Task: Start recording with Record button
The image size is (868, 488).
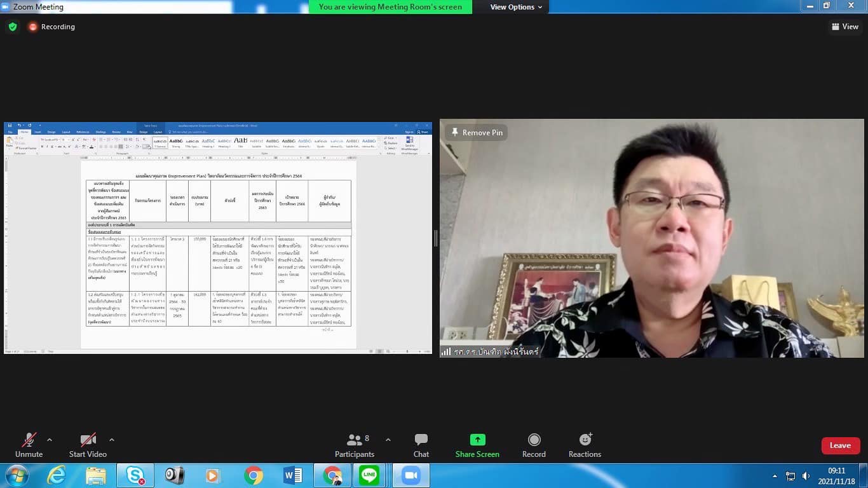Action: (x=534, y=444)
